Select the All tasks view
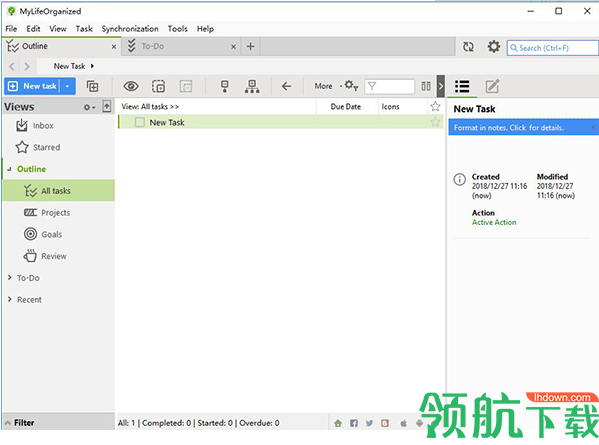 coord(58,191)
